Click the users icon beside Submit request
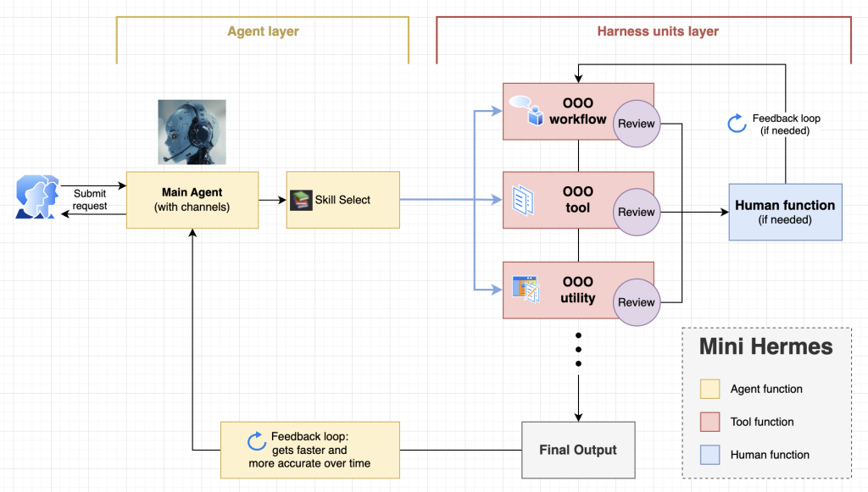Image resolution: width=868 pixels, height=492 pixels. [37, 196]
